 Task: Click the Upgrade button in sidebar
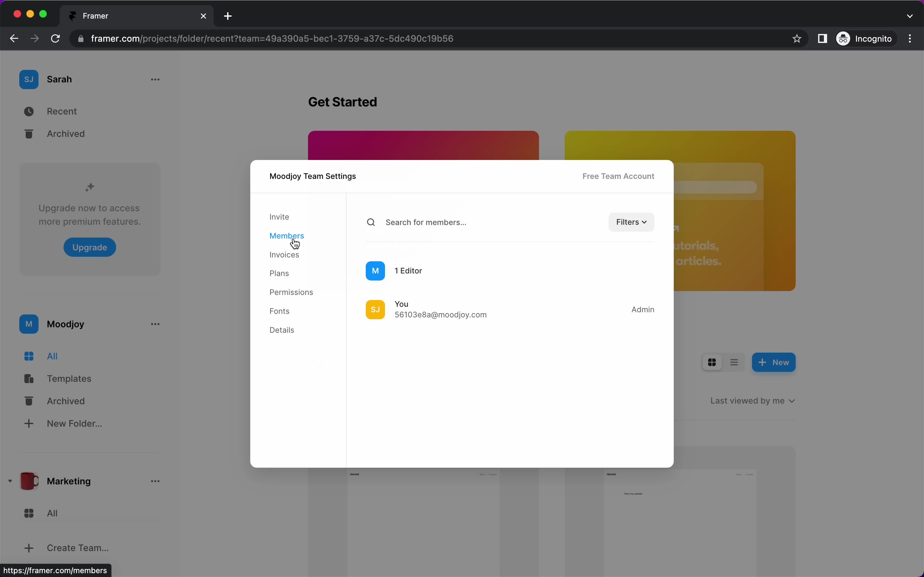coord(90,247)
